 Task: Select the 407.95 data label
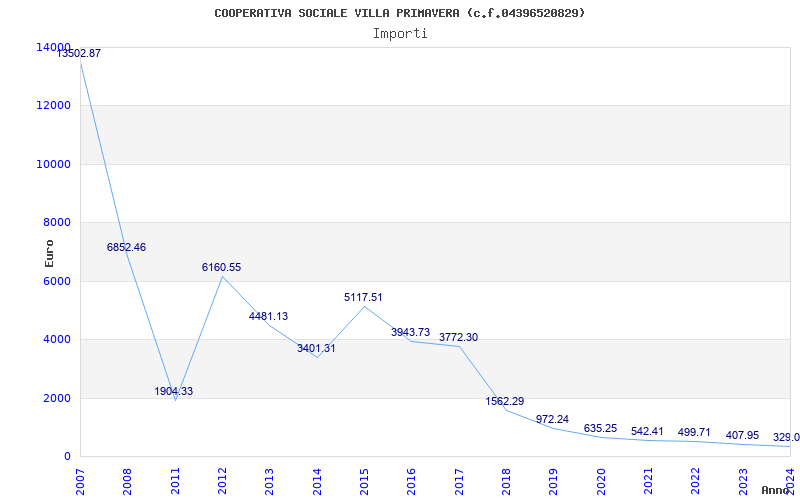pos(742,436)
